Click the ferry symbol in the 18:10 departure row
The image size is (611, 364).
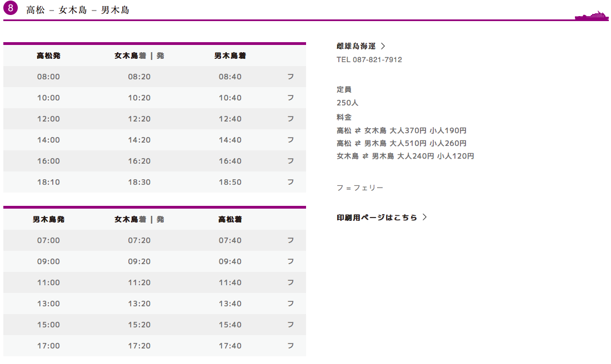[x=291, y=182]
